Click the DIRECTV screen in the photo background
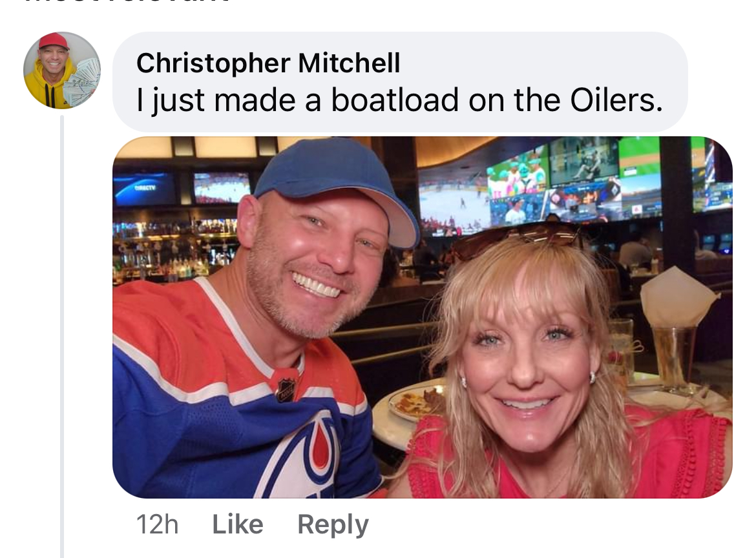This screenshot has width=756, height=558. (x=145, y=189)
